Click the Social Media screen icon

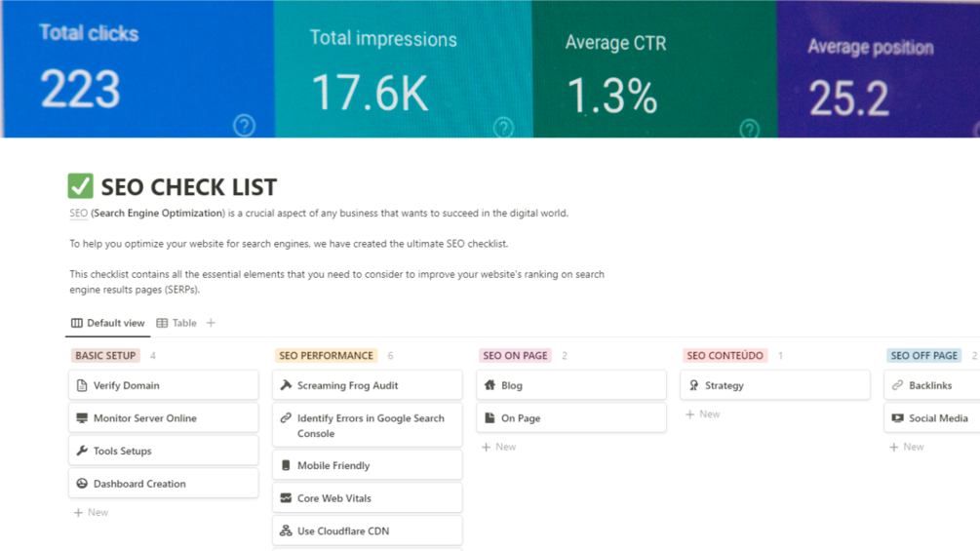tap(897, 418)
